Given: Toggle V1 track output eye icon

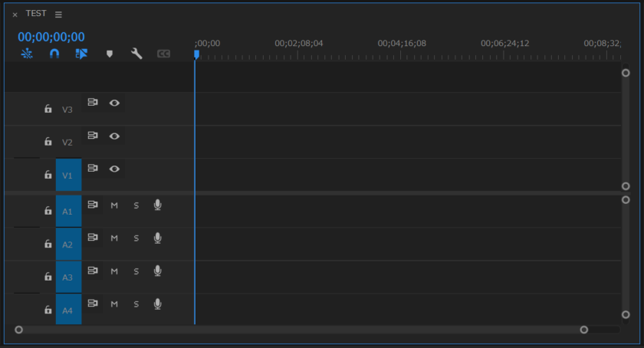Looking at the screenshot, I should click(114, 169).
